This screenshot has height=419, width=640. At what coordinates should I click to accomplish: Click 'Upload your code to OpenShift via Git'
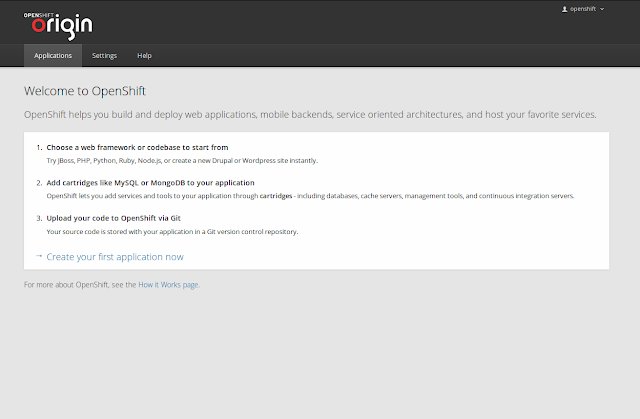coord(113,218)
